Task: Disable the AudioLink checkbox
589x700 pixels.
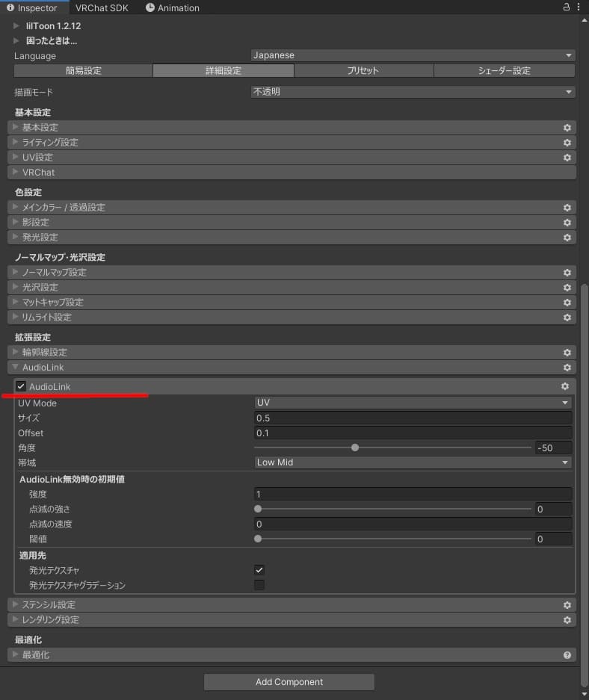Action: click(21, 386)
